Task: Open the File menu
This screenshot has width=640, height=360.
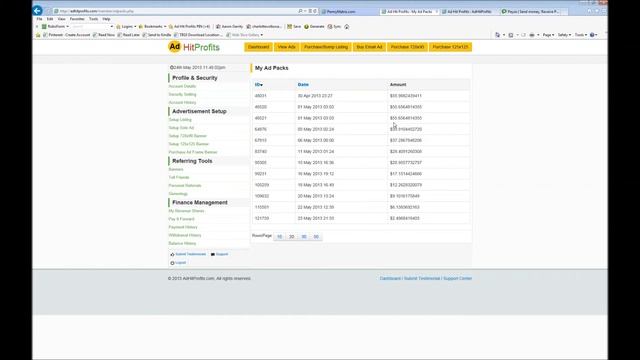Action: coord(39,19)
